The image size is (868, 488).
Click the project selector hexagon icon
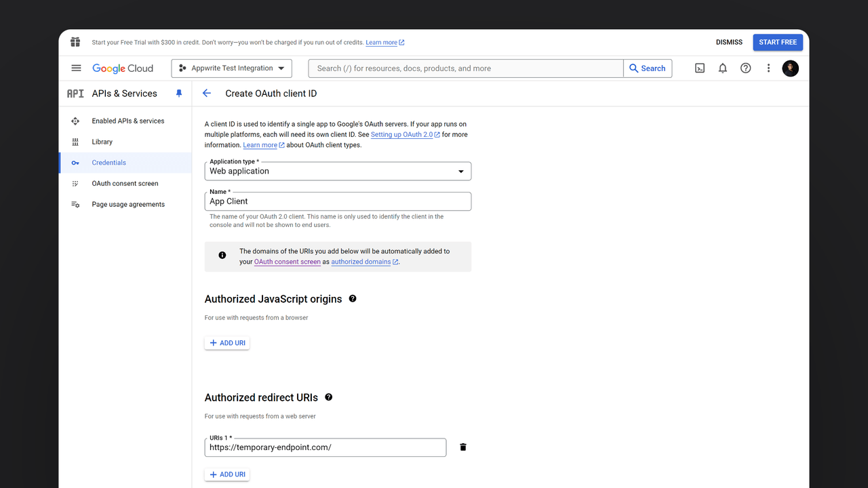[182, 68]
